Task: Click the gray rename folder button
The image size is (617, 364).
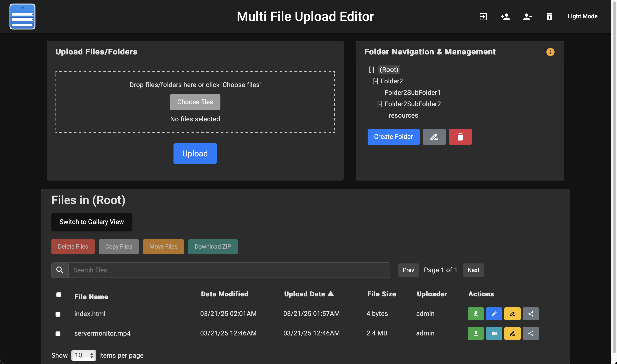Action: tap(434, 137)
